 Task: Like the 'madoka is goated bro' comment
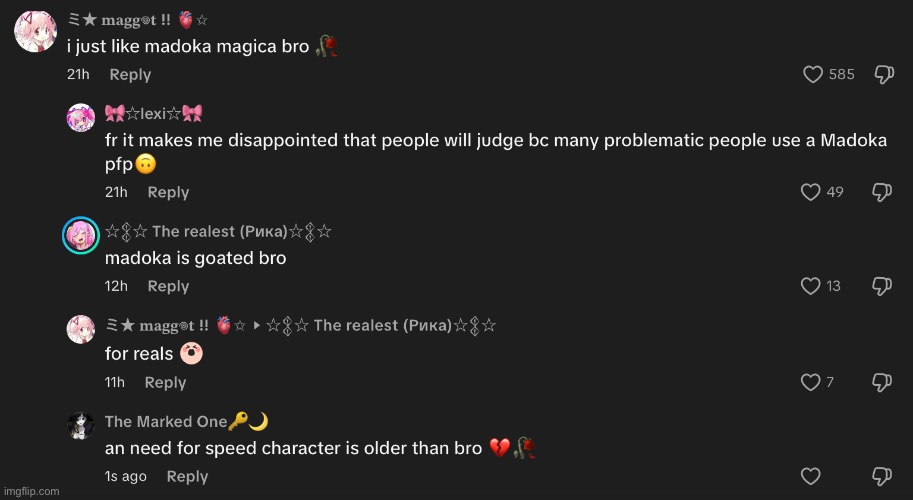tap(811, 286)
